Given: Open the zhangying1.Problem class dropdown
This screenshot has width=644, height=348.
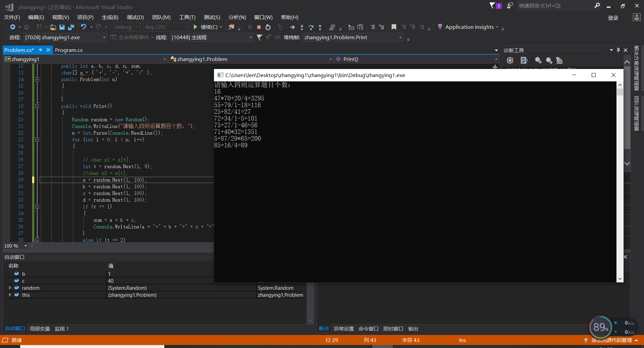Looking at the screenshot, I should tap(251, 59).
